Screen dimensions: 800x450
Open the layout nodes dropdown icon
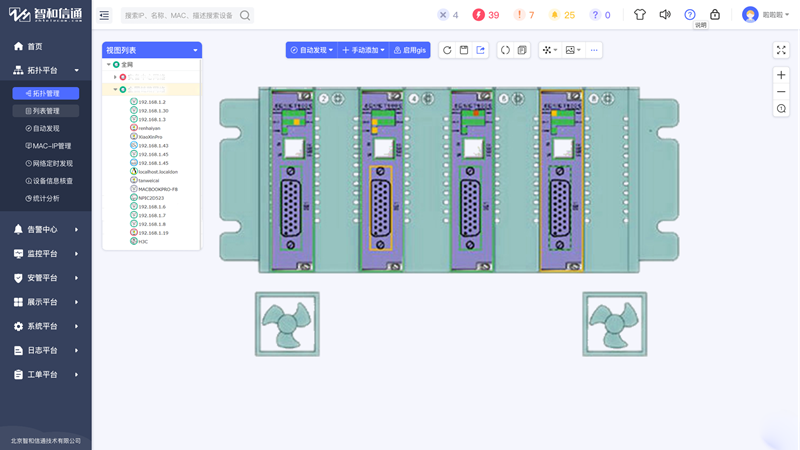pos(549,50)
